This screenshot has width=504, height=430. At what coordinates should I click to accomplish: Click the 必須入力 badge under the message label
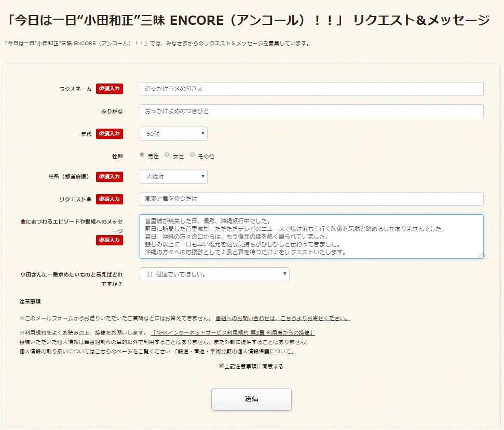click(x=110, y=240)
